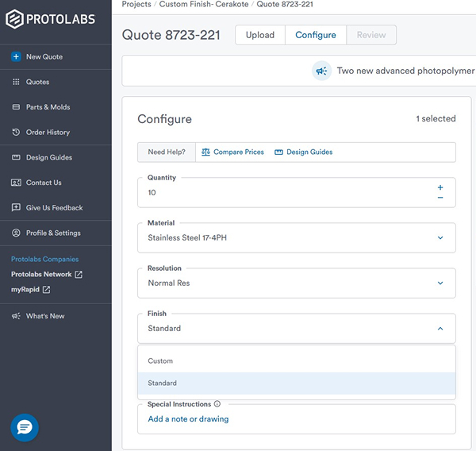Click the ruler icon beside Design Guides link
Screen dimensions: 476x451
[x=278, y=152]
